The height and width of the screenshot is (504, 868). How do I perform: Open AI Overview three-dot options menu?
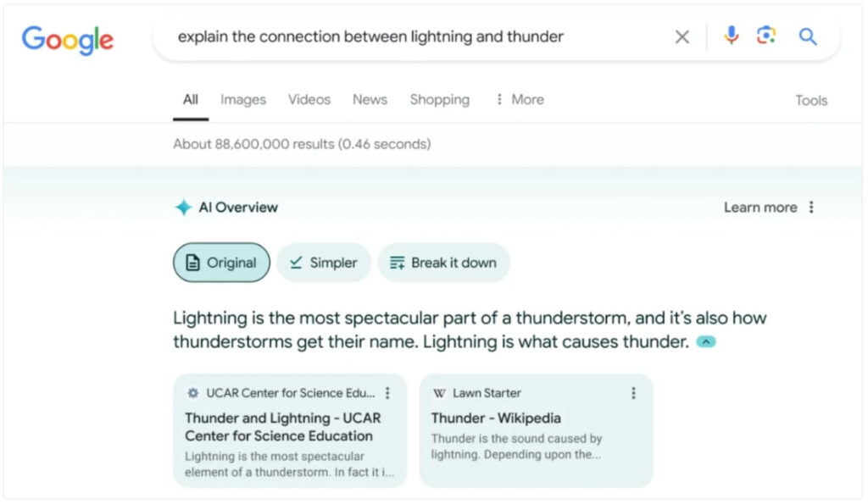(811, 208)
